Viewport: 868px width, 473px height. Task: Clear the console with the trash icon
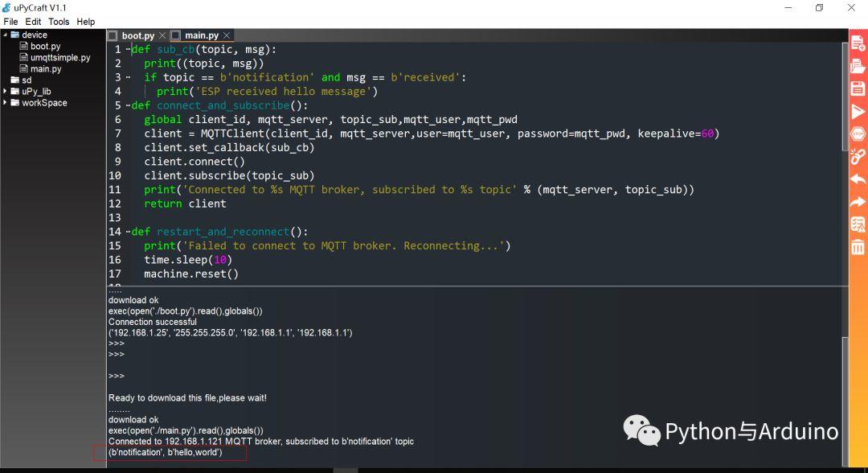pyautogui.click(x=858, y=247)
